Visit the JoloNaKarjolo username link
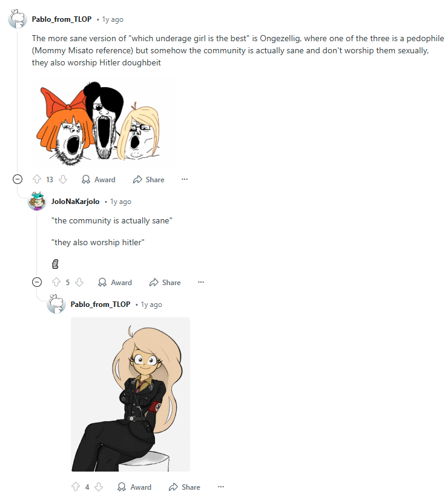The image size is (448, 497). 76,202
